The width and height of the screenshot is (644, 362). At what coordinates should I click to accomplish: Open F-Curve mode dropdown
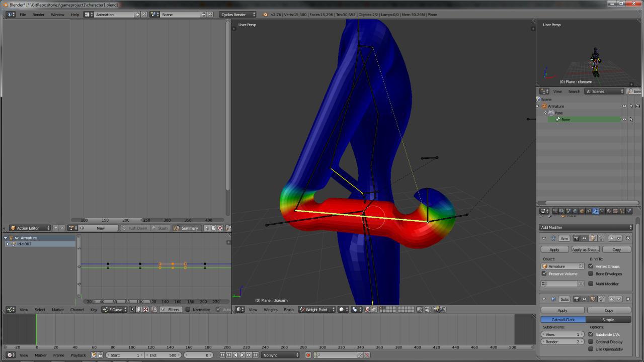click(x=114, y=309)
